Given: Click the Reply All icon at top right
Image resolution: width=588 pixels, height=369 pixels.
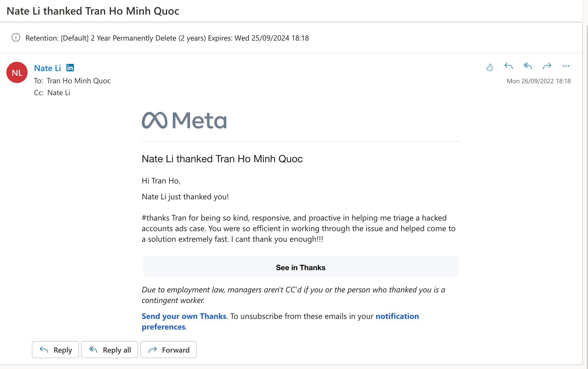Looking at the screenshot, I should tap(528, 67).
